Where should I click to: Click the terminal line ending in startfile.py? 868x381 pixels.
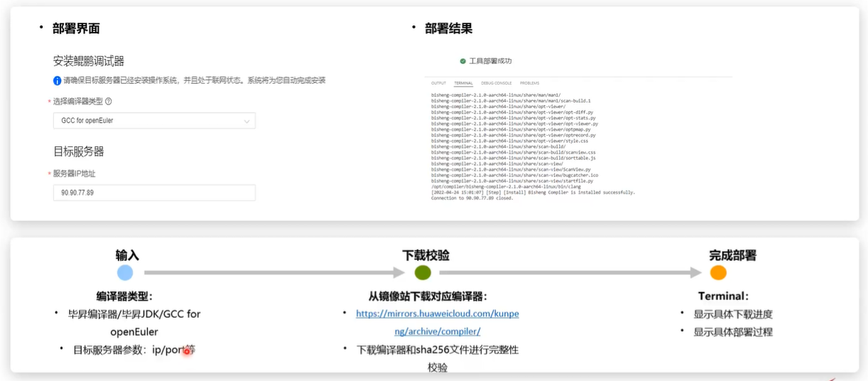pyautogui.click(x=512, y=181)
